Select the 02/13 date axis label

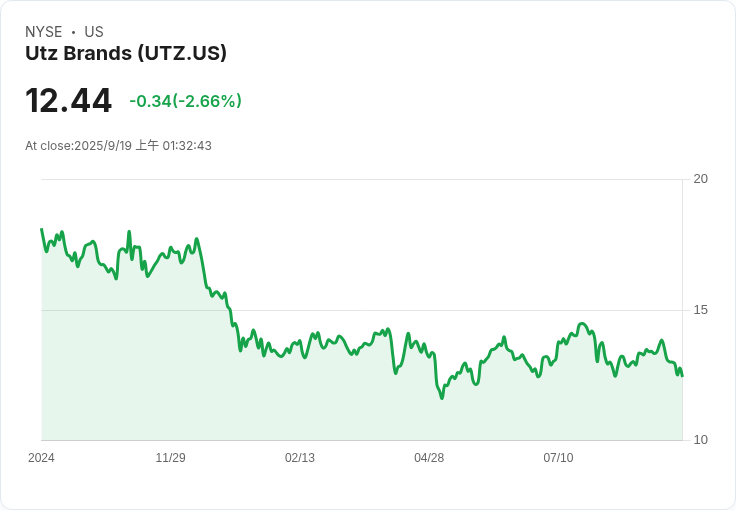point(299,458)
